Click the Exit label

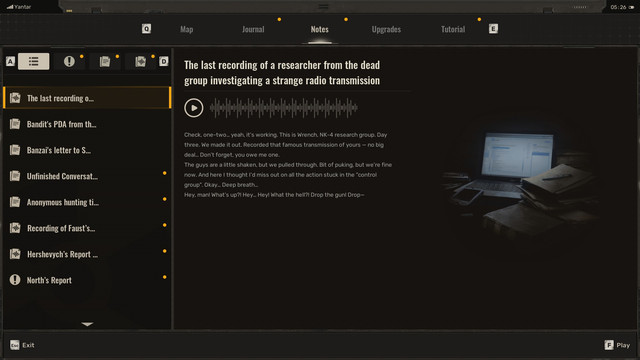28,345
